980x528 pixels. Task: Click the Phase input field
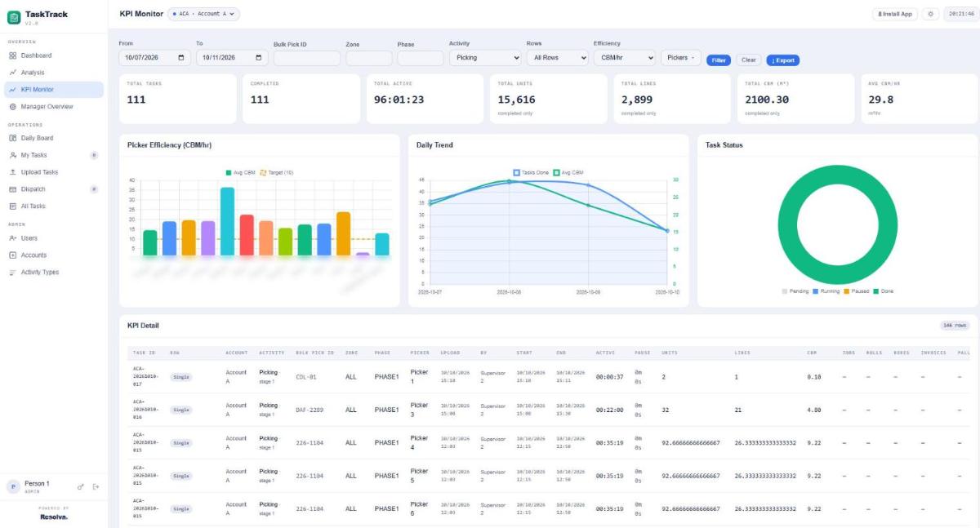tap(421, 58)
